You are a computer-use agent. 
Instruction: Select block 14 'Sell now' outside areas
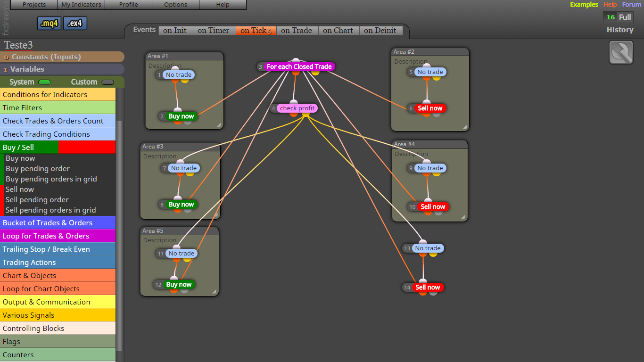click(x=428, y=288)
